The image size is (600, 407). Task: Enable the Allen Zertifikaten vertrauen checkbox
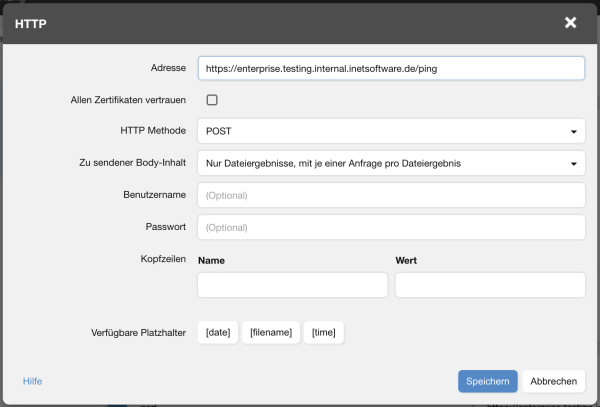coord(211,100)
